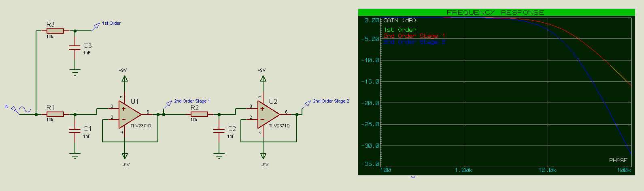This screenshot has height=191, width=644.
Task: Click the '-10.0' gain axis value
Action: click(x=370, y=60)
